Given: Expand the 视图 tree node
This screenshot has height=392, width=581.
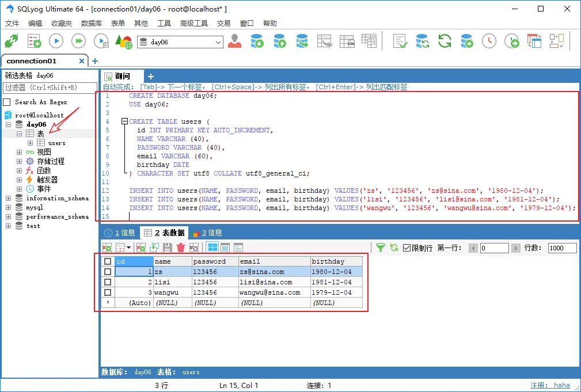Looking at the screenshot, I should (x=19, y=152).
